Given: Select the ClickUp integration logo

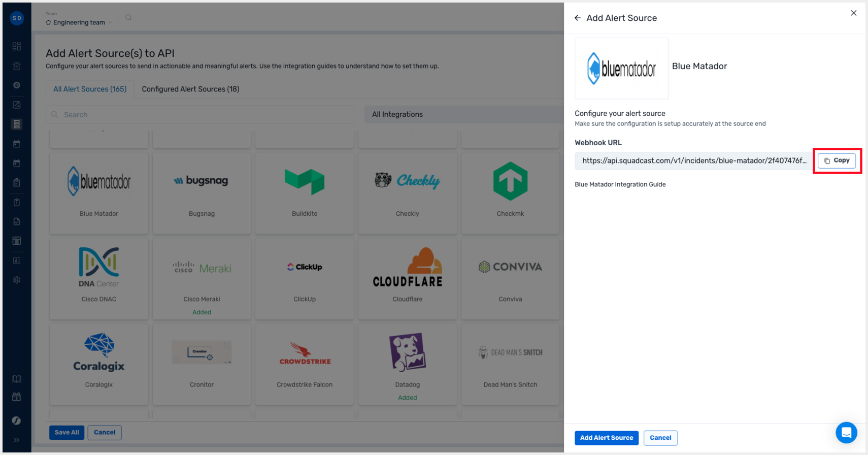Looking at the screenshot, I should coord(305,267).
